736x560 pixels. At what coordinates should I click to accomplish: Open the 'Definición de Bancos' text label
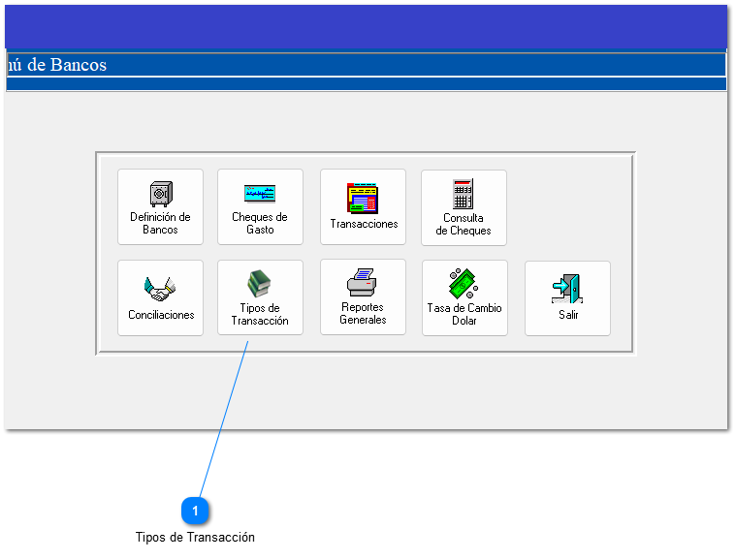160,224
